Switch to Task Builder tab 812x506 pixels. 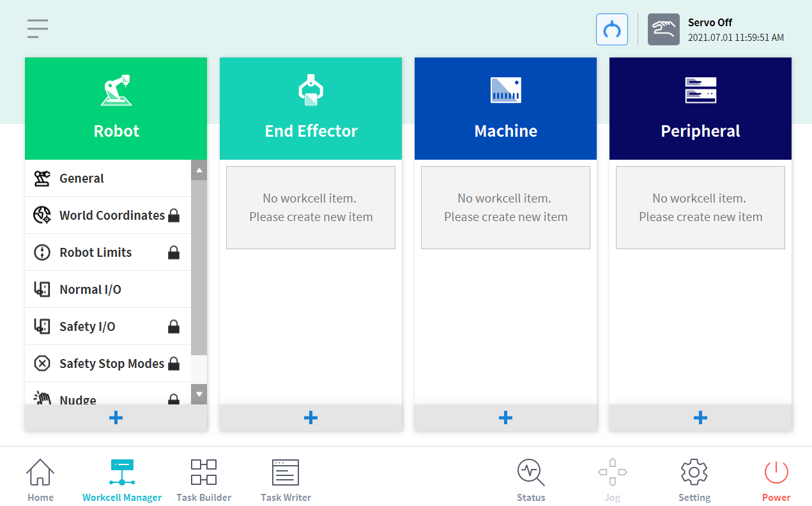pos(204,480)
